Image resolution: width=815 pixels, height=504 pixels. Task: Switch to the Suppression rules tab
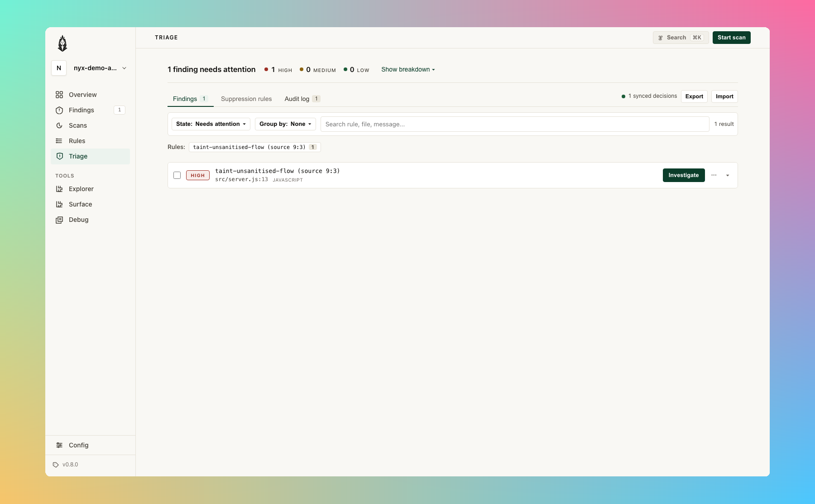pyautogui.click(x=246, y=99)
